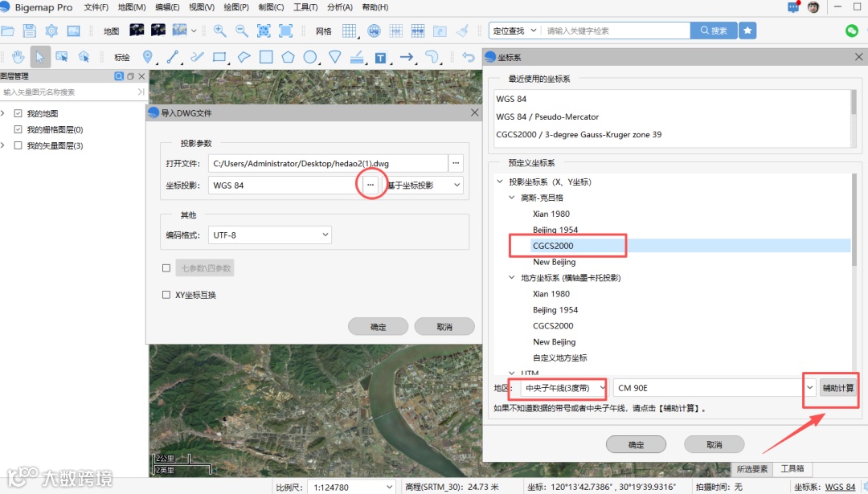Image resolution: width=868 pixels, height=494 pixels.
Task: Click the layer manager search icon
Action: 119,76
